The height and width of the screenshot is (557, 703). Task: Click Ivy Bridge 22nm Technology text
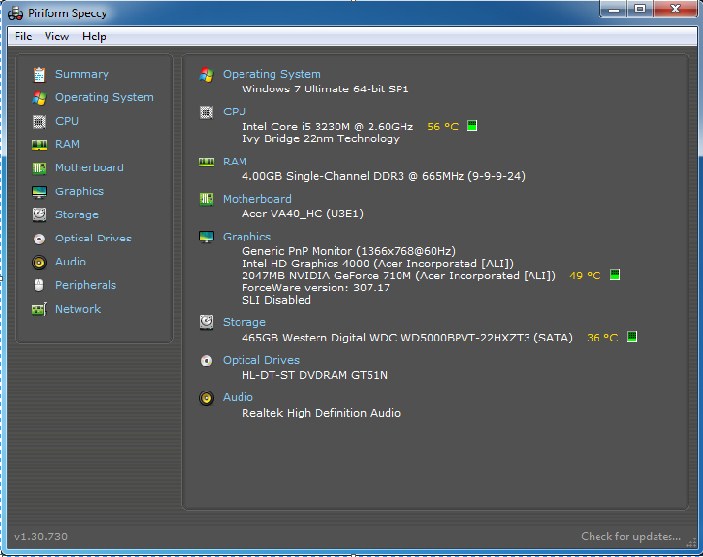[321, 139]
